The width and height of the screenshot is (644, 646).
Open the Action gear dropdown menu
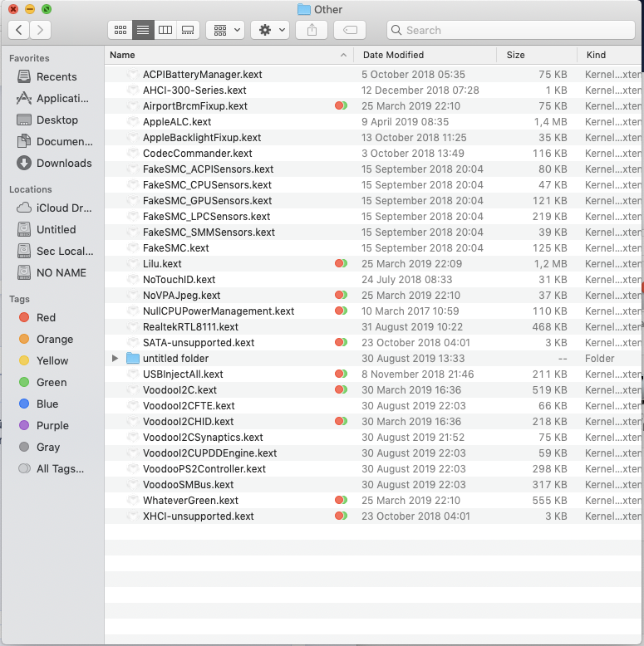272,30
